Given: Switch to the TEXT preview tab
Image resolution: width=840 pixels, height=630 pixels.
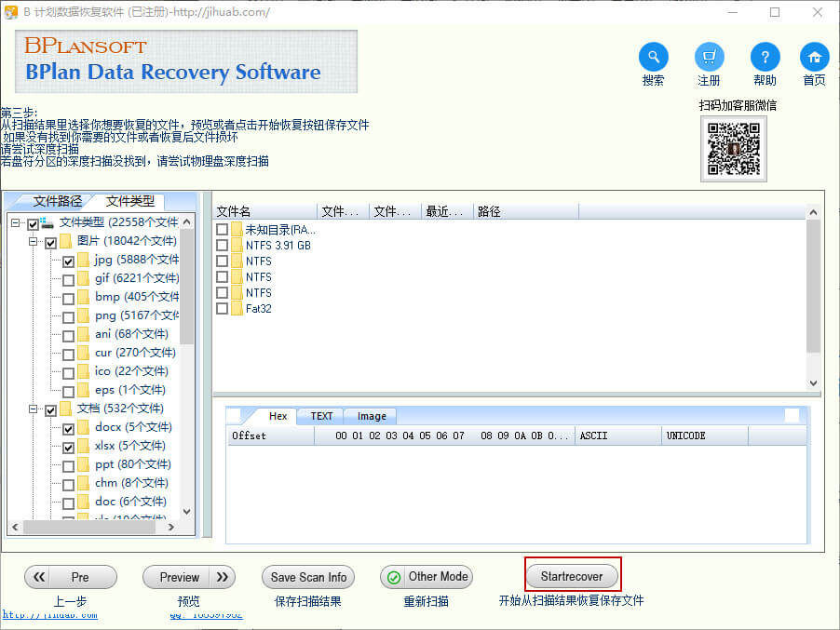Looking at the screenshot, I should [x=321, y=417].
